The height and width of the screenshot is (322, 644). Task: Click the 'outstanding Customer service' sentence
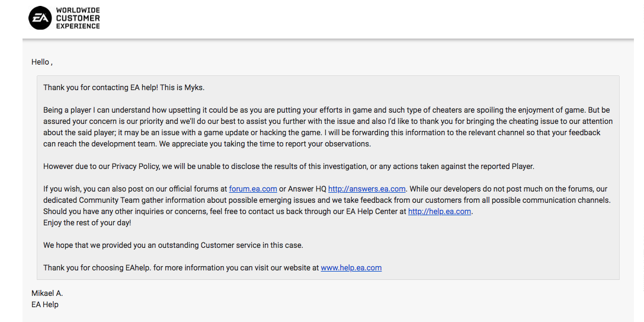pos(173,245)
